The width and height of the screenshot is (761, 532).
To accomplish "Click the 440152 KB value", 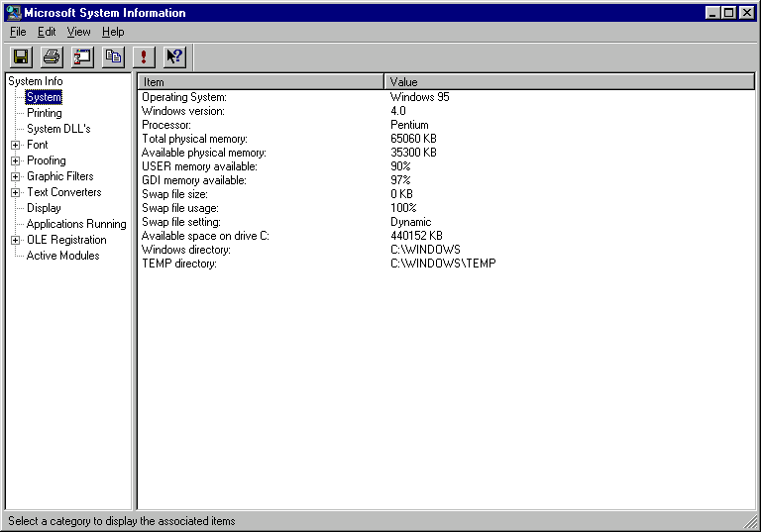I will coord(416,236).
